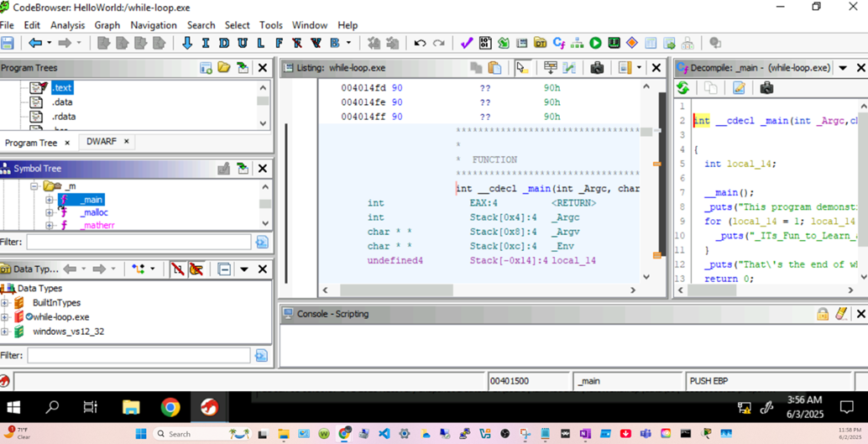Select the Program Tree tab
868x444 pixels.
(x=31, y=143)
